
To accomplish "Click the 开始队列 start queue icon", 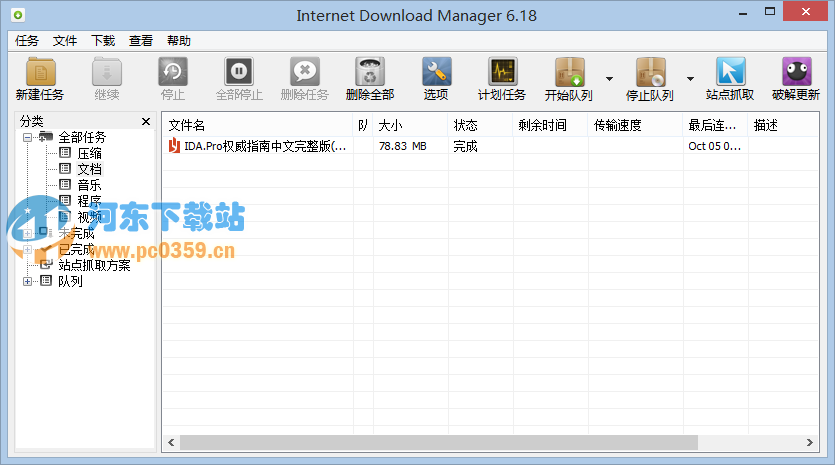I will pyautogui.click(x=569, y=72).
